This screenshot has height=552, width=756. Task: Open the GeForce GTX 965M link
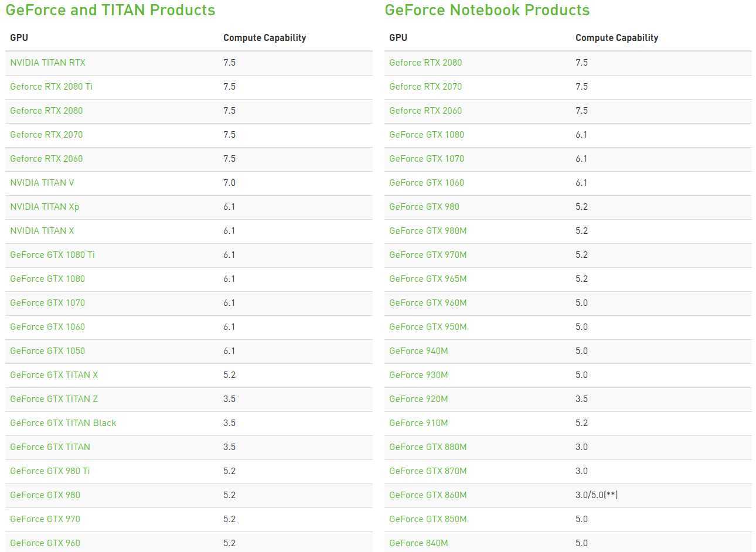click(428, 279)
